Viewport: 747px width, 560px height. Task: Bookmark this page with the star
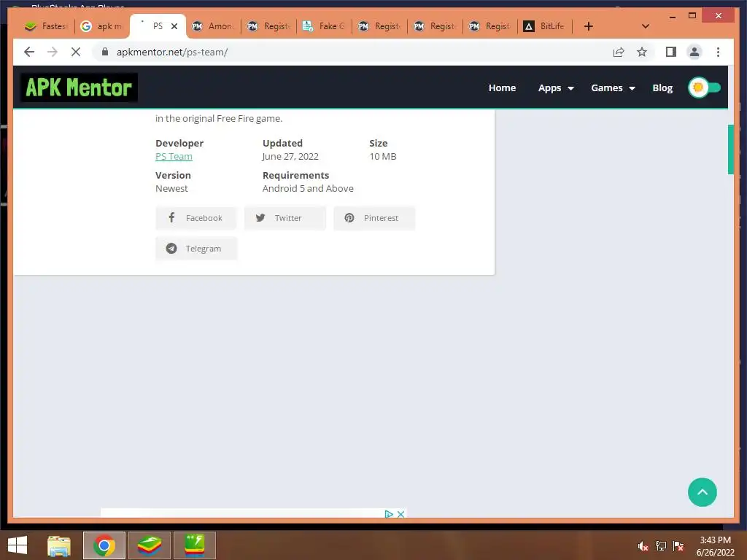642,52
